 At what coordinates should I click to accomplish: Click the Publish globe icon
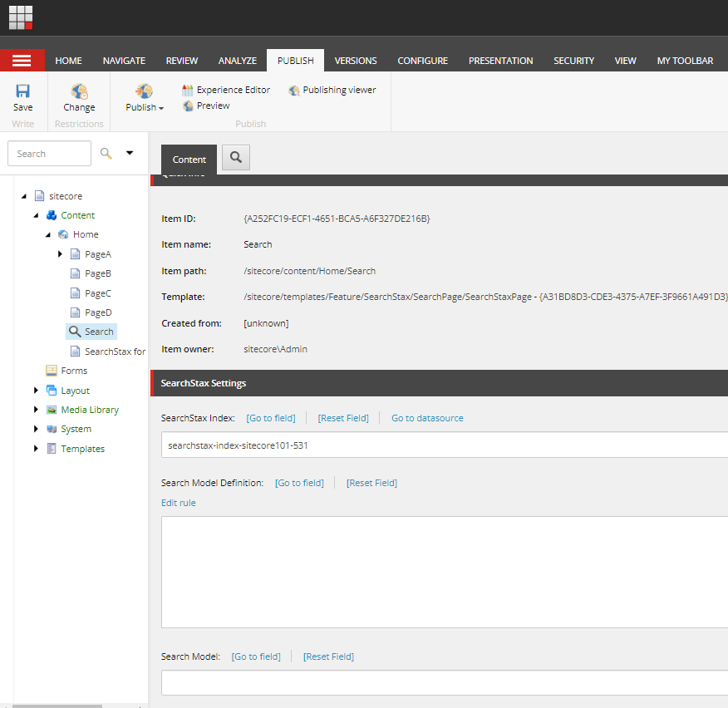click(x=144, y=91)
